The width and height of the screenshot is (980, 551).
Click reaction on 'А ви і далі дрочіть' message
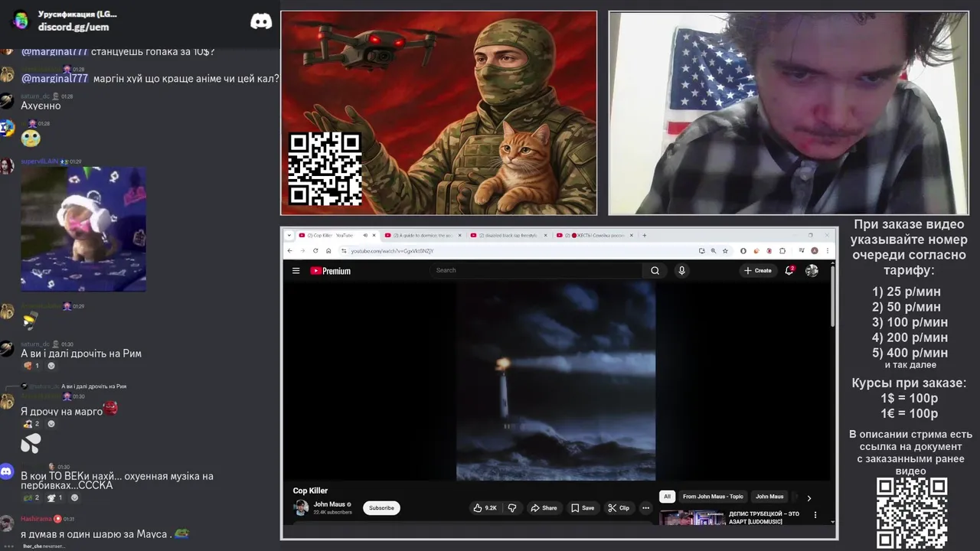coord(31,366)
